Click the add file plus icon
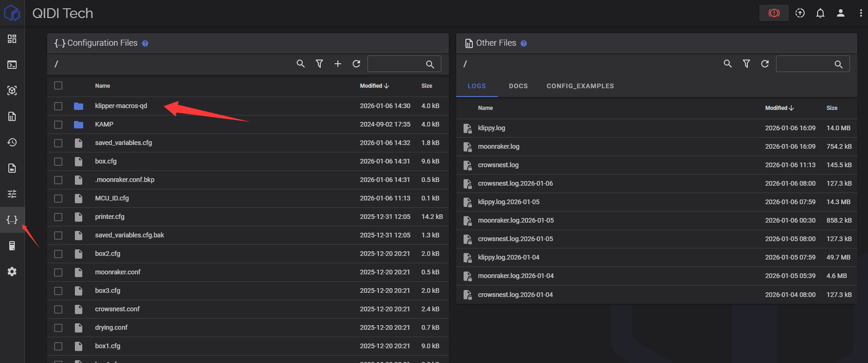Image resolution: width=868 pixels, height=363 pixels. (x=338, y=64)
